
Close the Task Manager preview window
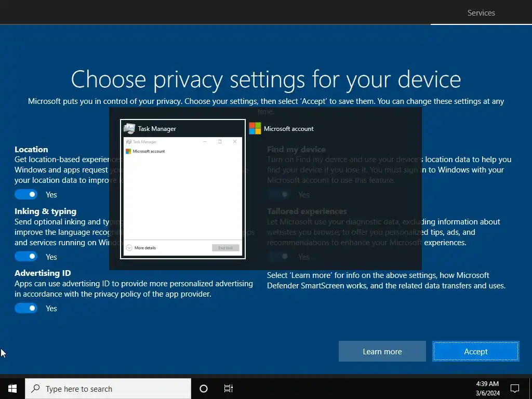pyautogui.click(x=235, y=142)
